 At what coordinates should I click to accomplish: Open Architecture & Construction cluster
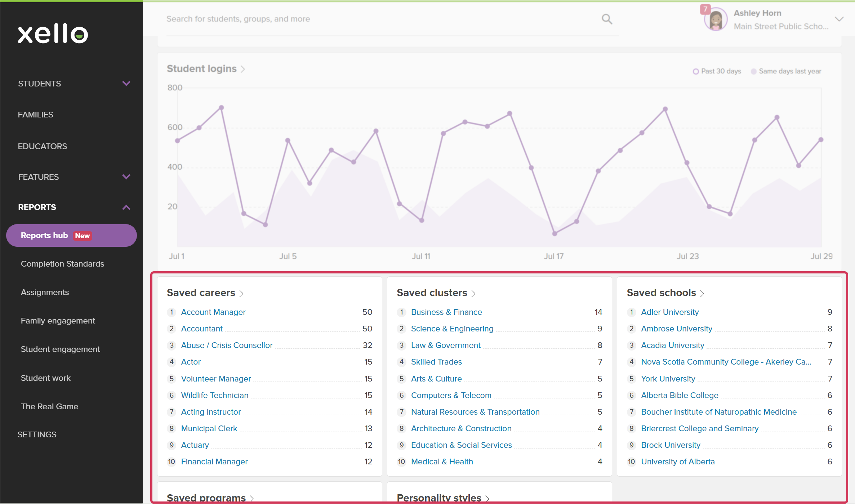(461, 428)
